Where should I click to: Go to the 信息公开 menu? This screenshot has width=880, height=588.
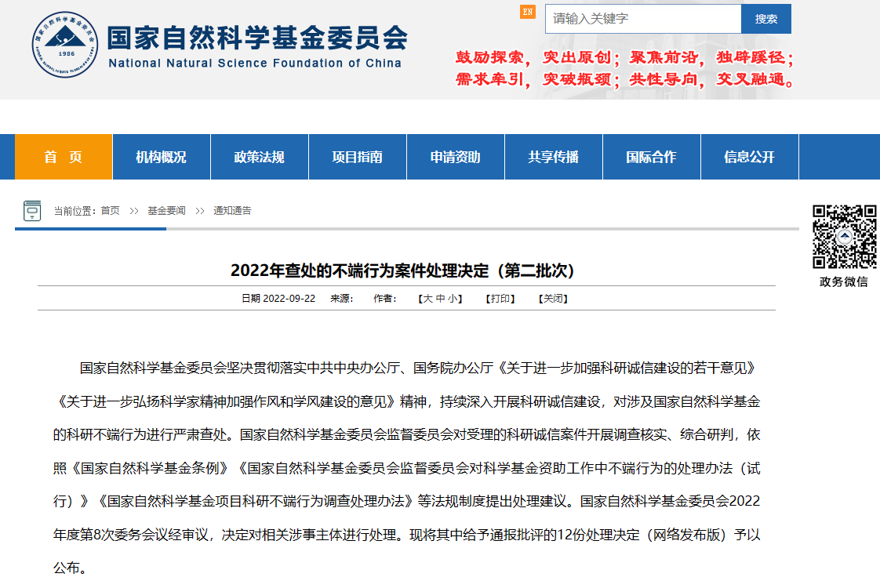click(749, 157)
